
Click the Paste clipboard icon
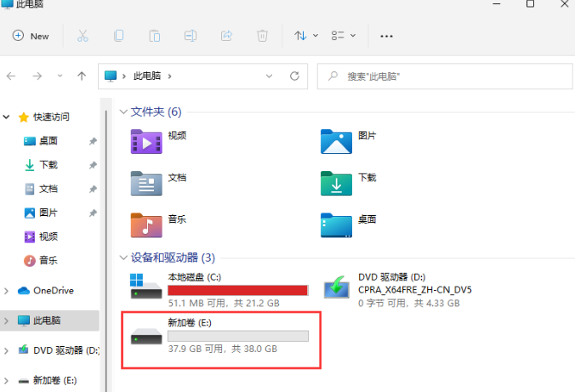tap(155, 36)
